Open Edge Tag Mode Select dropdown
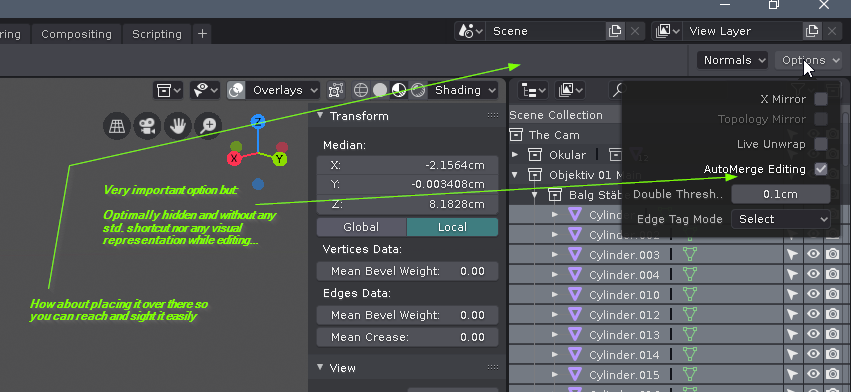Screen dimensions: 851x392 point(780,219)
